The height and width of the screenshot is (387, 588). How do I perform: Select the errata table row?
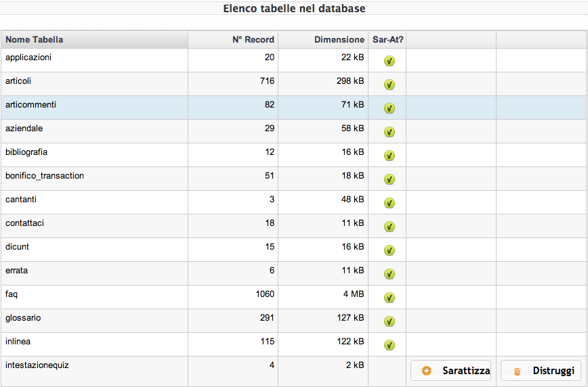[293, 273]
